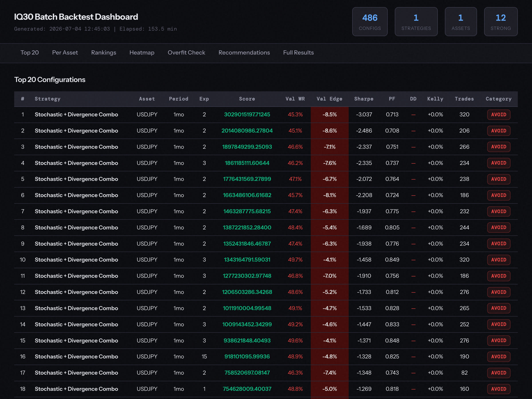The image size is (532, 399).
Task: Sort by the Category column header
Action: tap(499, 99)
